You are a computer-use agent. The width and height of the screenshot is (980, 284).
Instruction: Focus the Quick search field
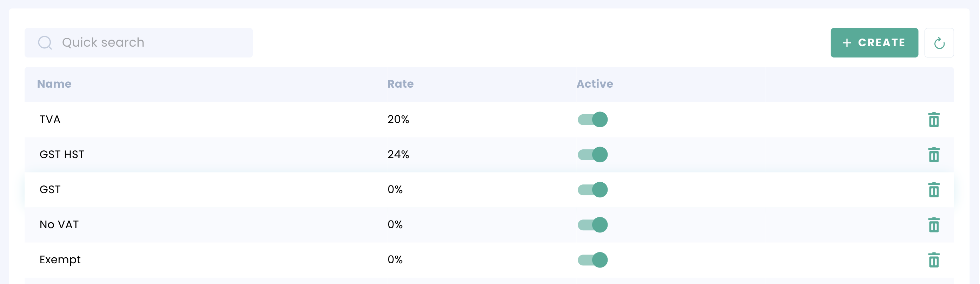(x=152, y=42)
